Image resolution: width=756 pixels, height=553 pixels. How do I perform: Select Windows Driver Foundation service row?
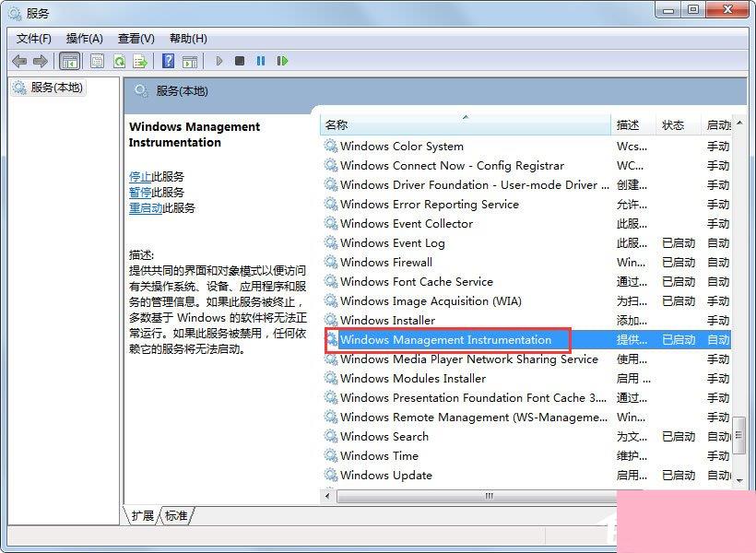(x=526, y=184)
